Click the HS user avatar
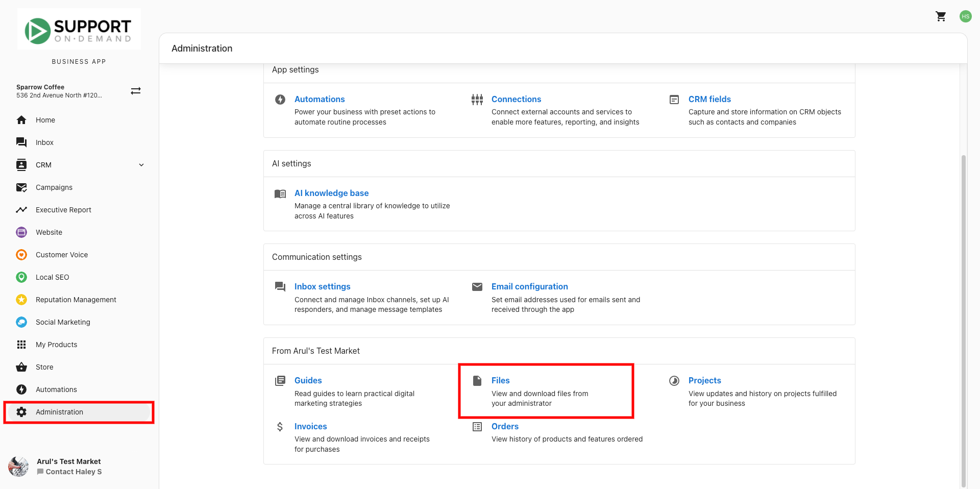 click(965, 16)
